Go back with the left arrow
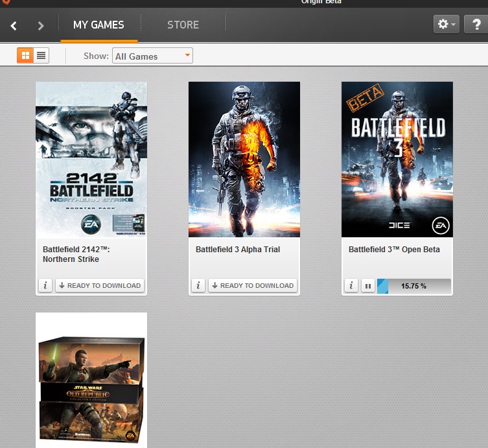The image size is (488, 448). [x=14, y=25]
